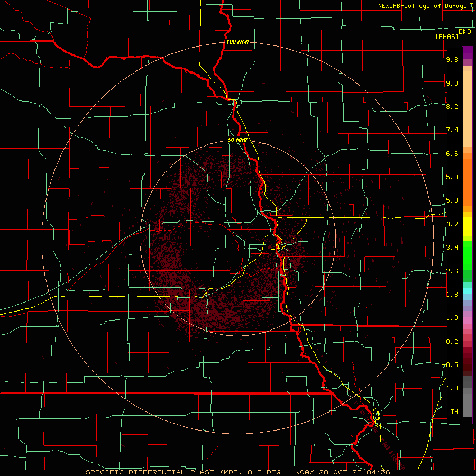The height and width of the screenshot is (476, 476).
Task: Click the KOAX station identifier in footer
Action: click(306, 472)
